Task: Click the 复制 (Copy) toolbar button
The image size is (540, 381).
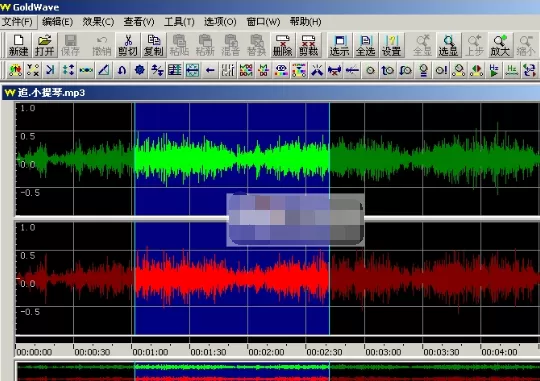Action: click(154, 45)
